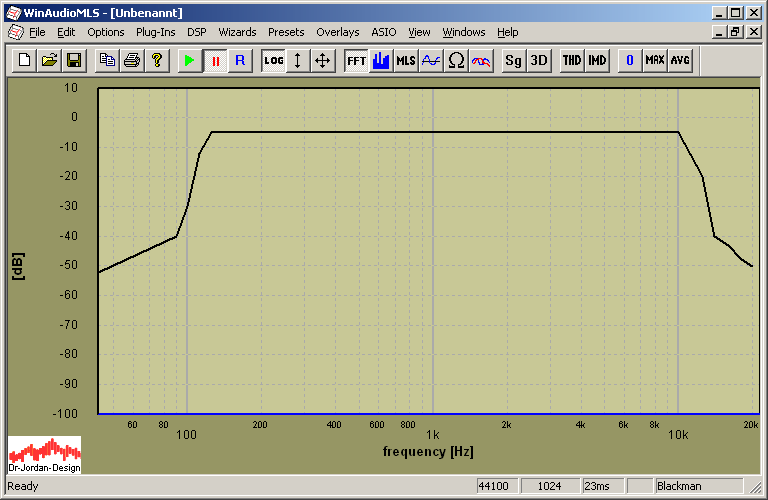Pause measurement with the red pause button

click(x=214, y=60)
